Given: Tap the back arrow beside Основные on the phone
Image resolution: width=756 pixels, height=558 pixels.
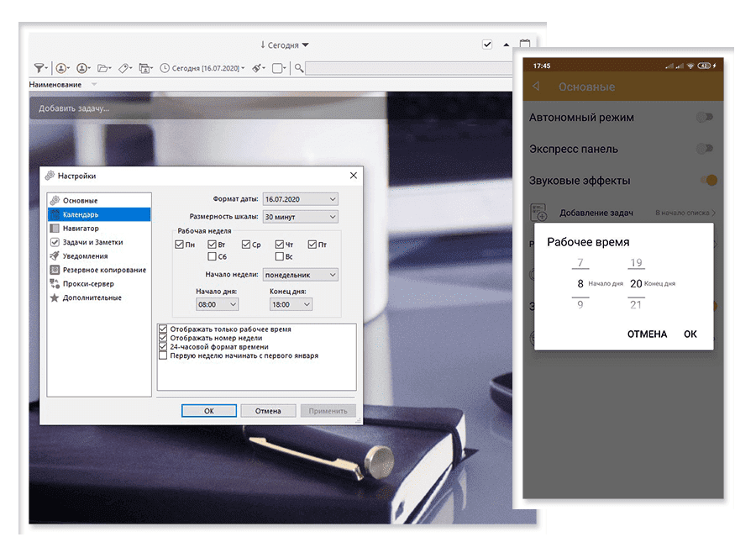Looking at the screenshot, I should point(536,87).
